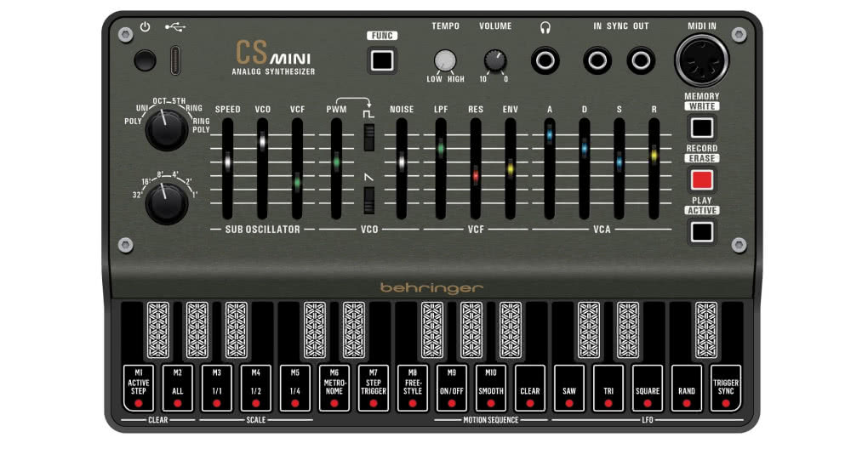The image size is (868, 466).
Task: Click the voice mode knob (POLY/UNI/RING)
Action: pos(167,130)
